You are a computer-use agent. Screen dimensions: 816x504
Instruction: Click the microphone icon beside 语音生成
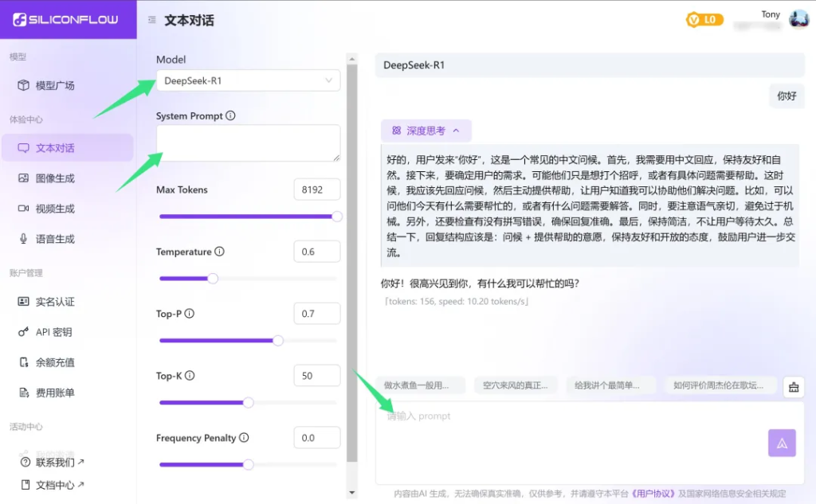click(23, 239)
